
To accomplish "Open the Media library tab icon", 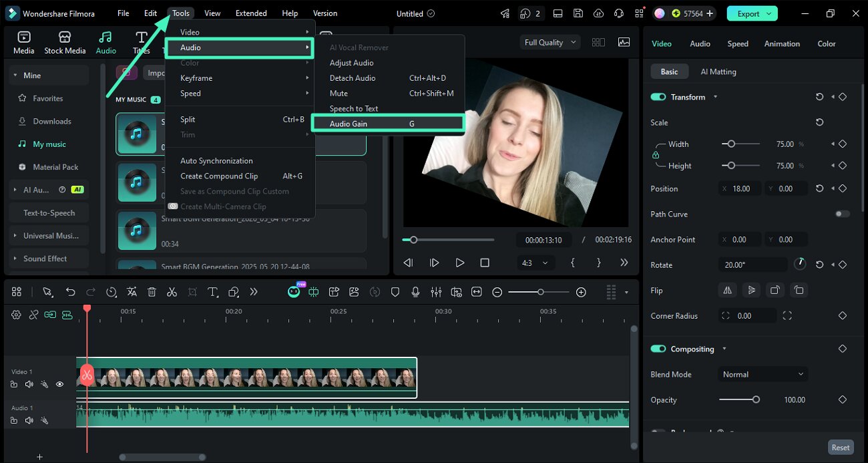I will pos(24,42).
